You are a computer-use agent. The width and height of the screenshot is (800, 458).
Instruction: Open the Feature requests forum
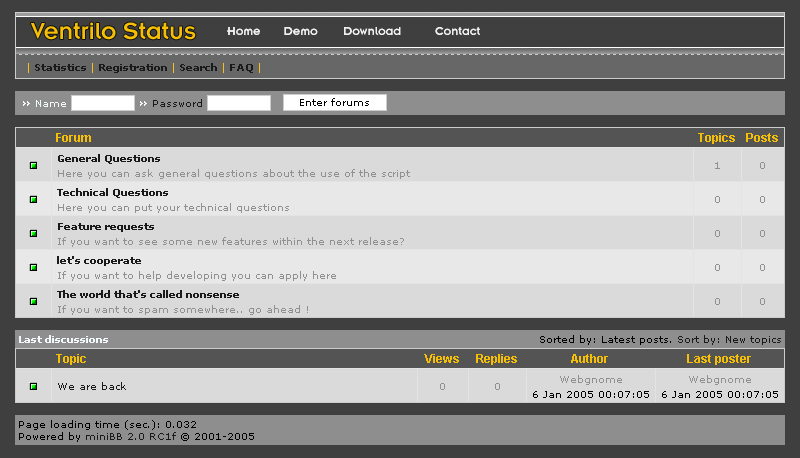(106, 226)
